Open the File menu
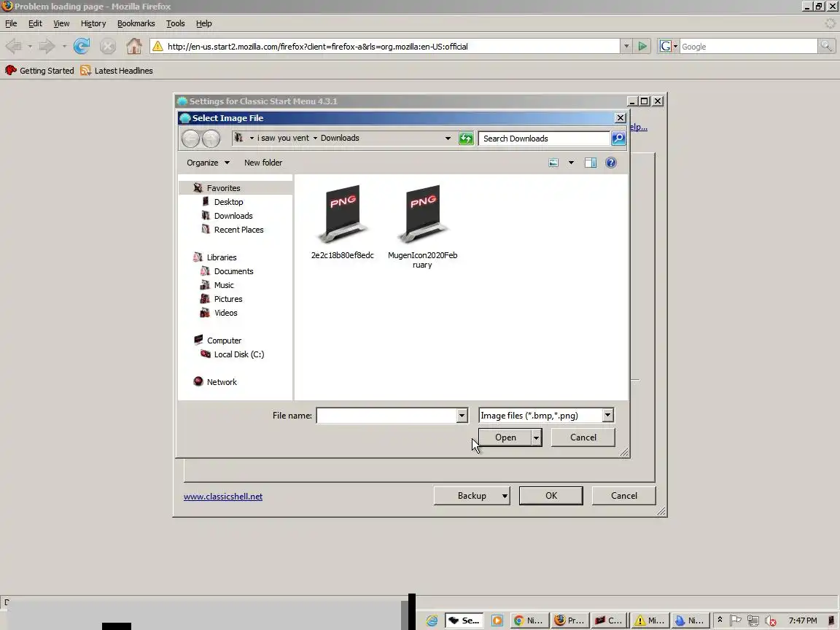The height and width of the screenshot is (630, 840). pyautogui.click(x=11, y=23)
